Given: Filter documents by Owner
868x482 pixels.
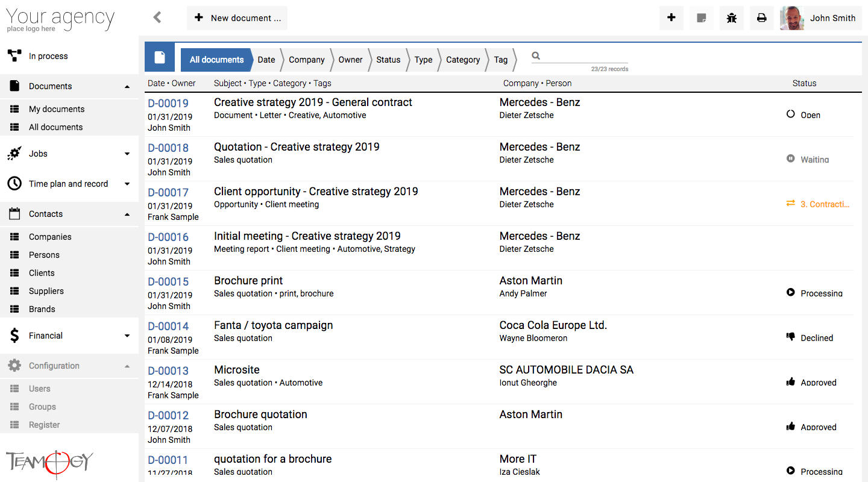Looking at the screenshot, I should point(350,60).
